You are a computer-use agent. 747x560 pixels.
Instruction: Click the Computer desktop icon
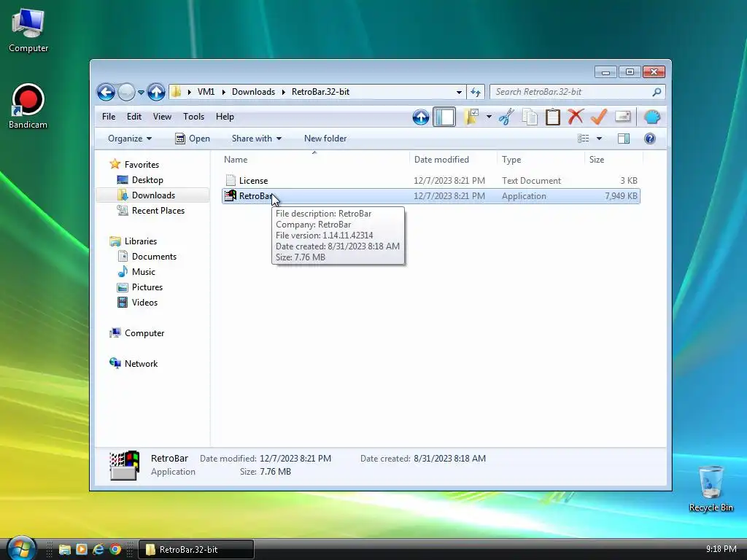[x=28, y=31]
